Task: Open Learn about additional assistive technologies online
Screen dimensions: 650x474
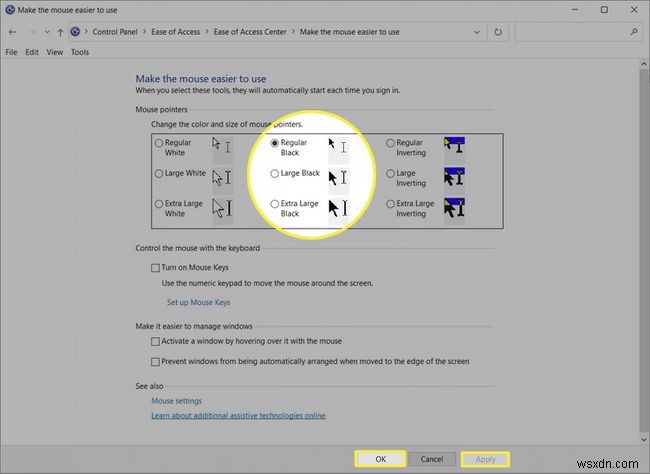Action: [238, 416]
